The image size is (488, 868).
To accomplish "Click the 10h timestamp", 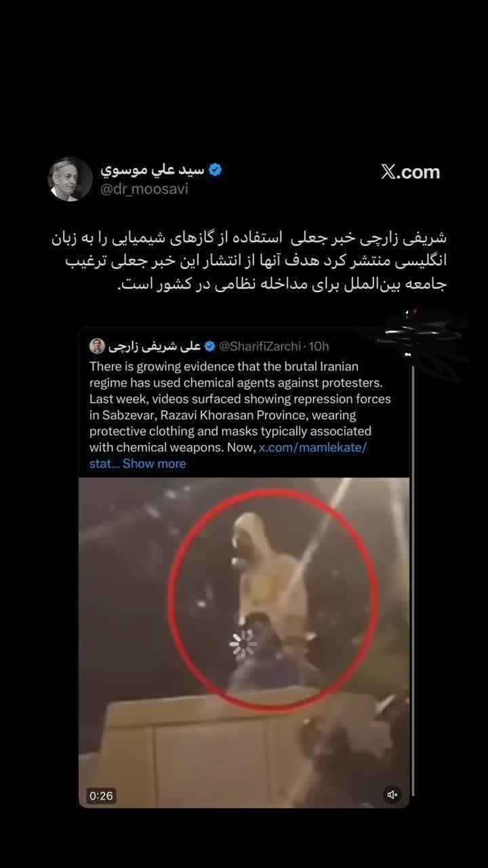I will pyautogui.click(x=319, y=346).
